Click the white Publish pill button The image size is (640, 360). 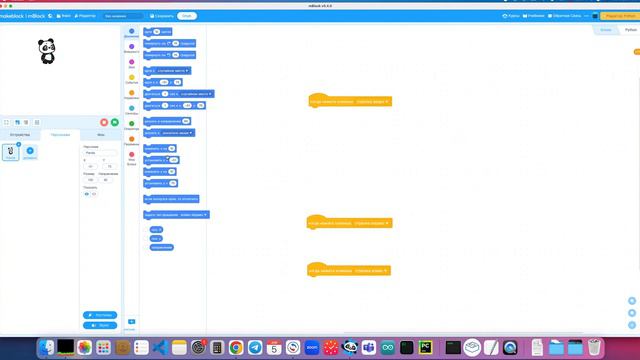[187, 16]
